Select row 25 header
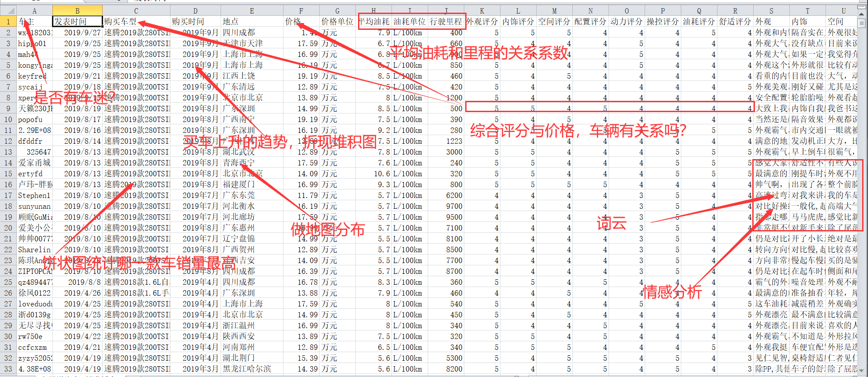The width and height of the screenshot is (868, 377). [x=8, y=282]
